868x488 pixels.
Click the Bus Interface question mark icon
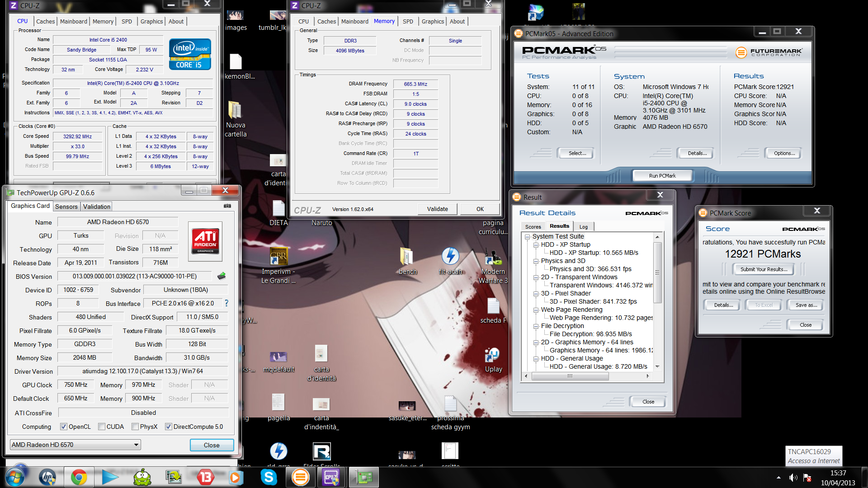click(x=226, y=303)
